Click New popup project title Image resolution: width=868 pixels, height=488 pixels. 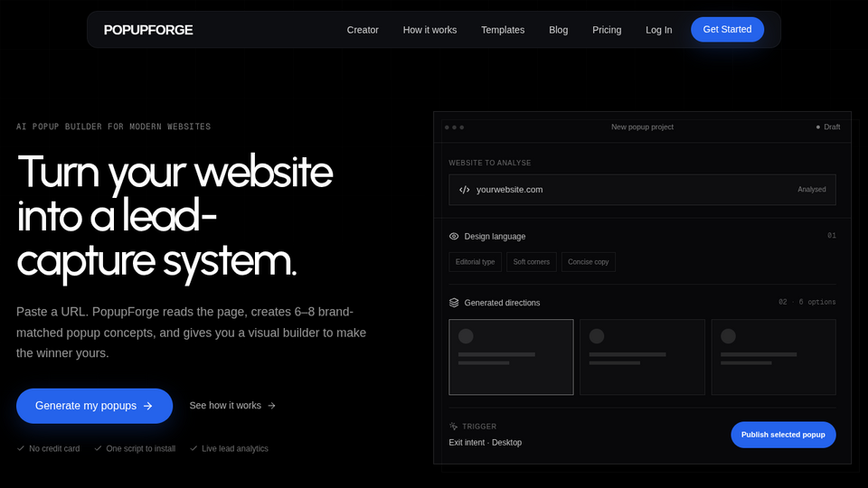[x=642, y=127]
